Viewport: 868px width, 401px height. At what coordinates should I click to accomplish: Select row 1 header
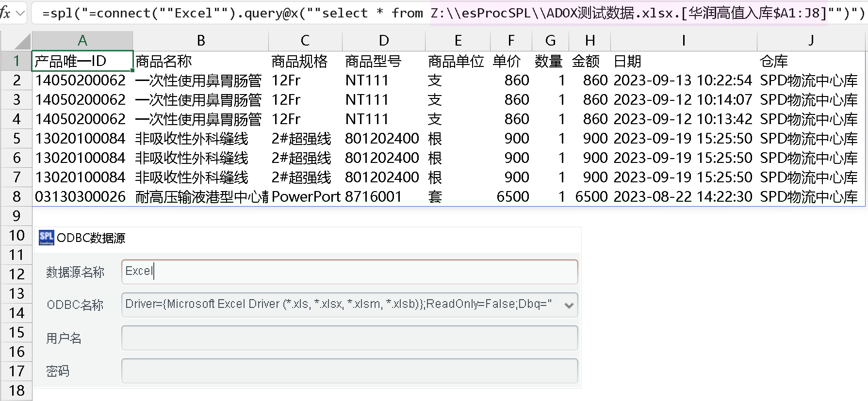[16, 61]
